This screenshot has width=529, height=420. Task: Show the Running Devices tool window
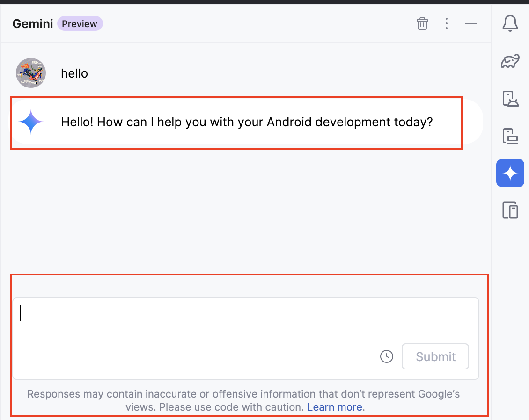coord(510,136)
